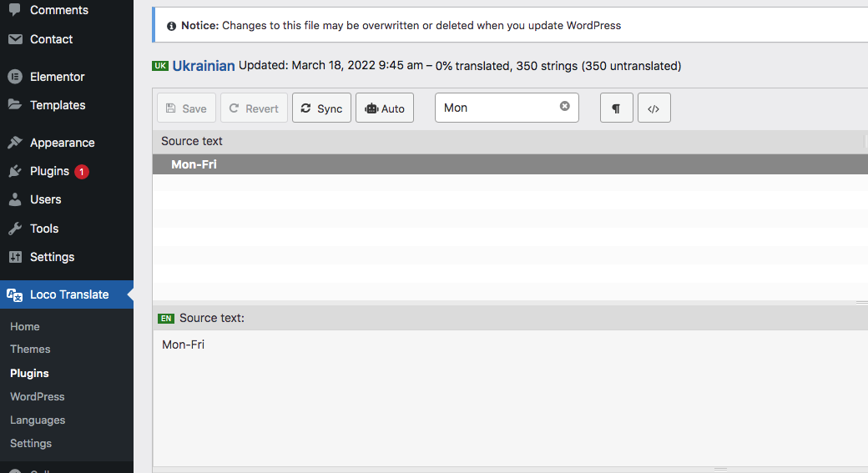Screen dimensions: 868x473
Task: Toggle invisible characters pilcrow button
Action: coord(617,108)
